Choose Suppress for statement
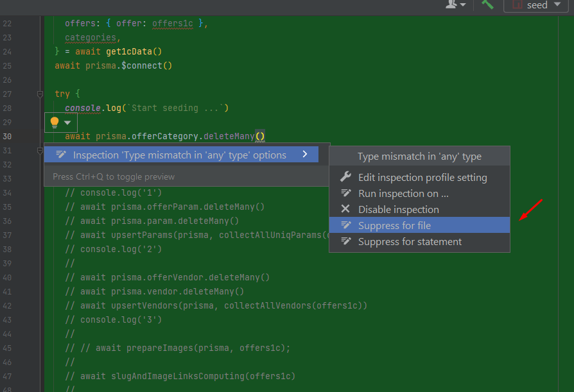This screenshot has width=574, height=392. point(419,241)
